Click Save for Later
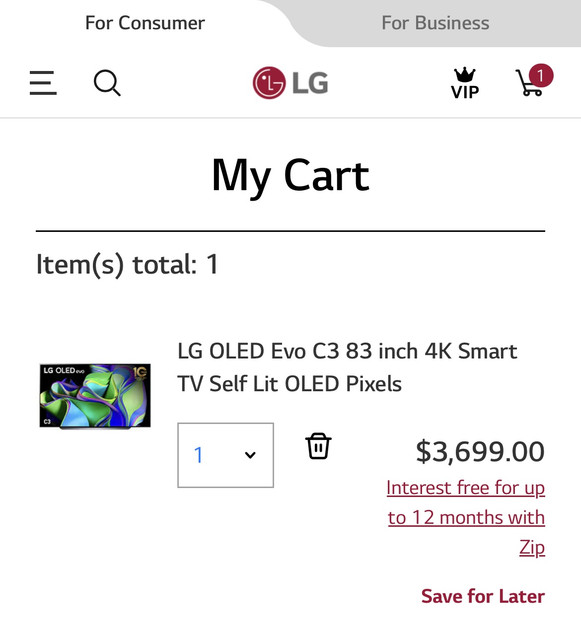Viewport: 581px width, 640px height. (483, 596)
